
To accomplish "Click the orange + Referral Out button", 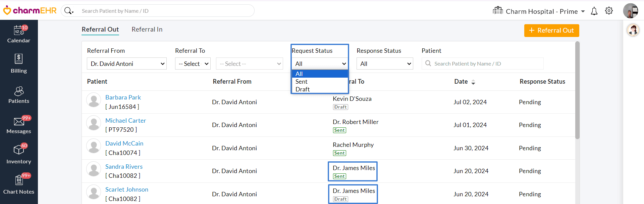I will 551,31.
